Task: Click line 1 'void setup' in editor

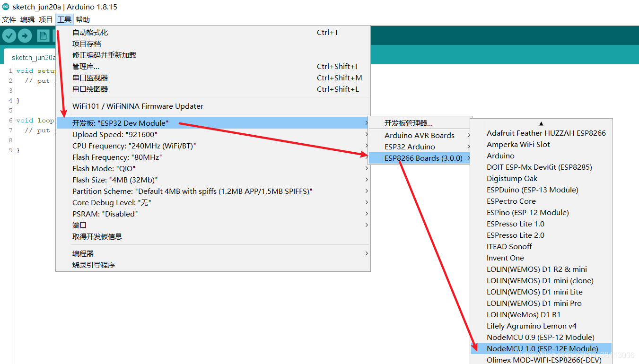Action: point(36,71)
